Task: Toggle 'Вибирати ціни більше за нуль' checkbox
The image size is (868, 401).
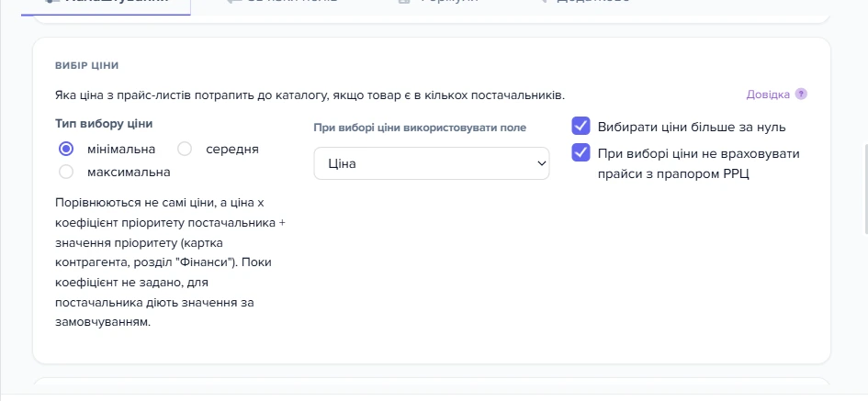Action: pos(581,126)
